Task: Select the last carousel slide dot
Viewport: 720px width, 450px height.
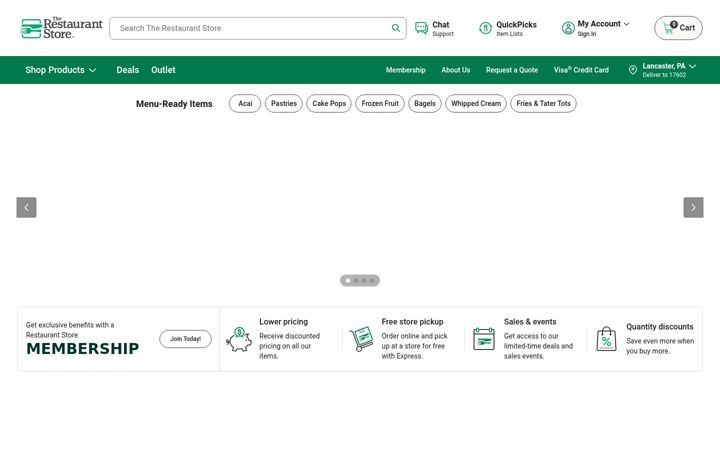Action: click(x=372, y=281)
